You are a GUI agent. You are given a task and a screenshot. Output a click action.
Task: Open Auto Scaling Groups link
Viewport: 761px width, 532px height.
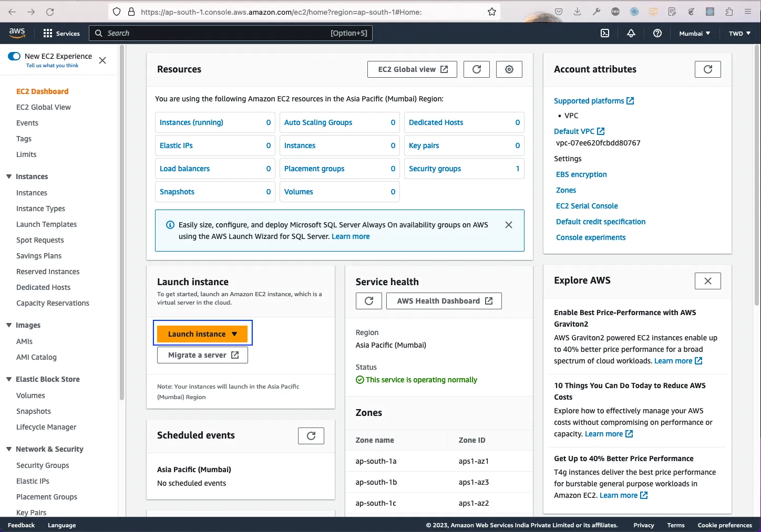coord(318,122)
